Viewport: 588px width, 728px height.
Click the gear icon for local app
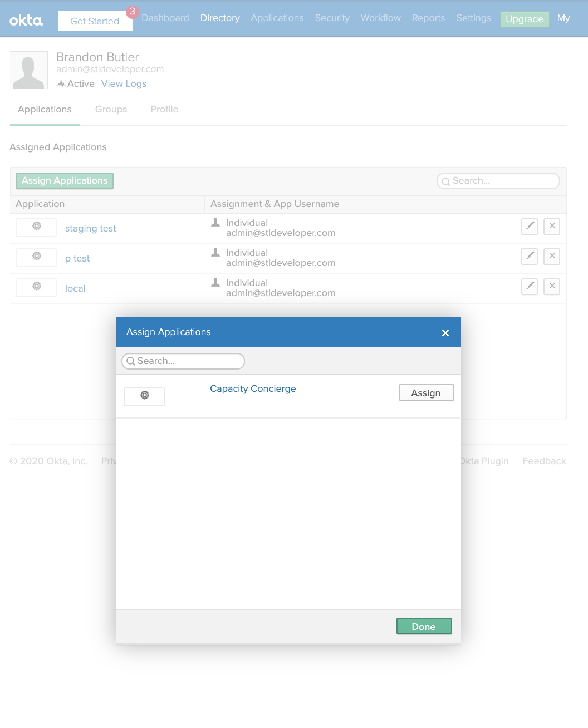click(36, 287)
